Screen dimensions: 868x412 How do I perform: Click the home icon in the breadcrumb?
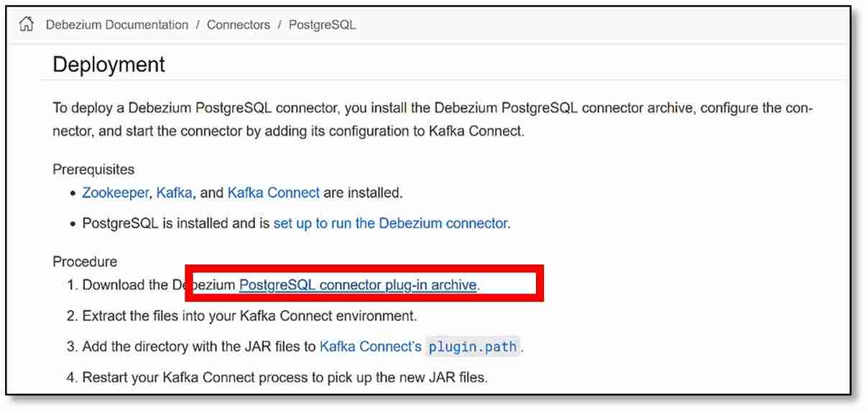click(x=27, y=25)
